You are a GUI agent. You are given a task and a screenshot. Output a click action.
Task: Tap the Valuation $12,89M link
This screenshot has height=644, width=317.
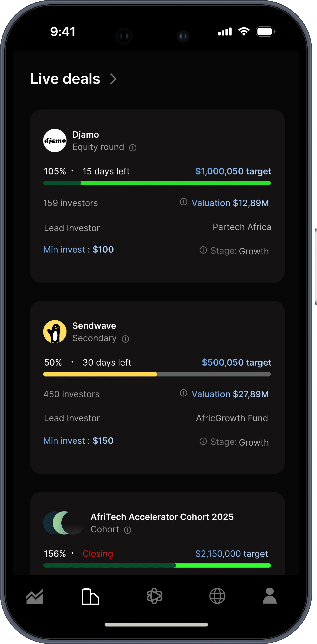pos(230,203)
